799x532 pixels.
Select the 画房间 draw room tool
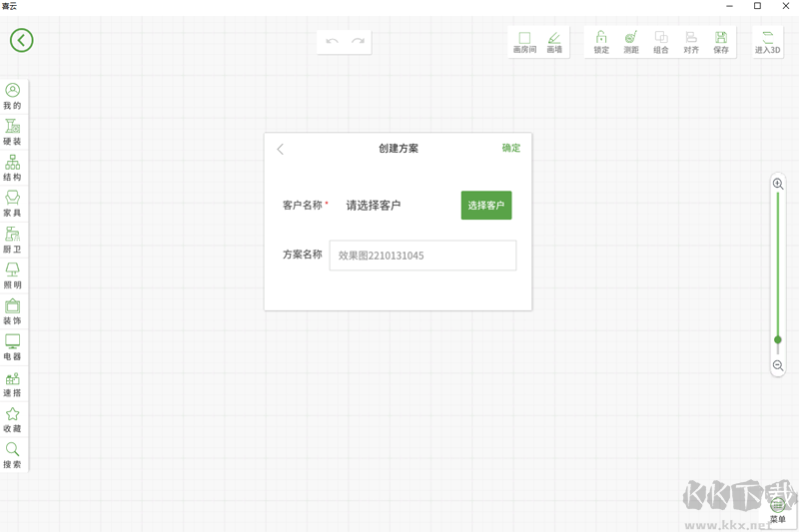pyautogui.click(x=524, y=42)
